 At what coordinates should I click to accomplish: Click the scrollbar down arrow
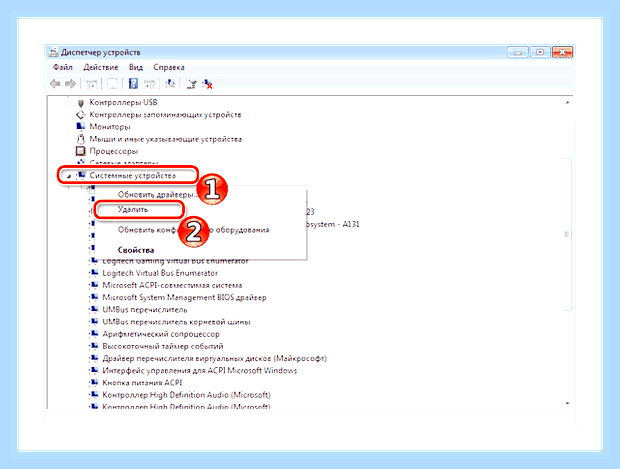coord(567,403)
